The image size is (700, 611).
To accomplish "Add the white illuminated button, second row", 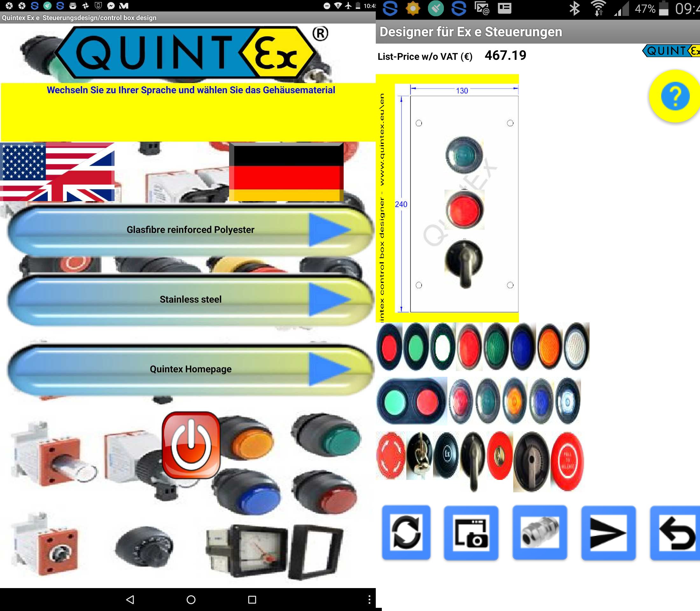I will click(x=567, y=401).
